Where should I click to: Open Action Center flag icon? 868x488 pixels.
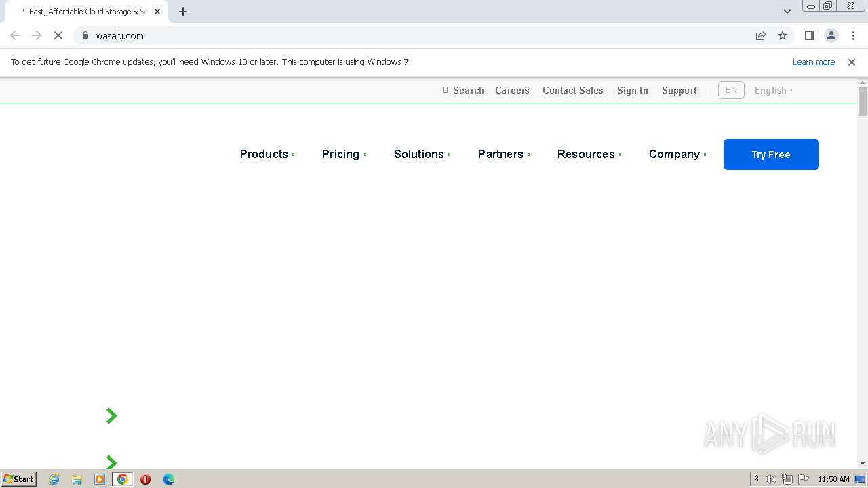pos(804,479)
